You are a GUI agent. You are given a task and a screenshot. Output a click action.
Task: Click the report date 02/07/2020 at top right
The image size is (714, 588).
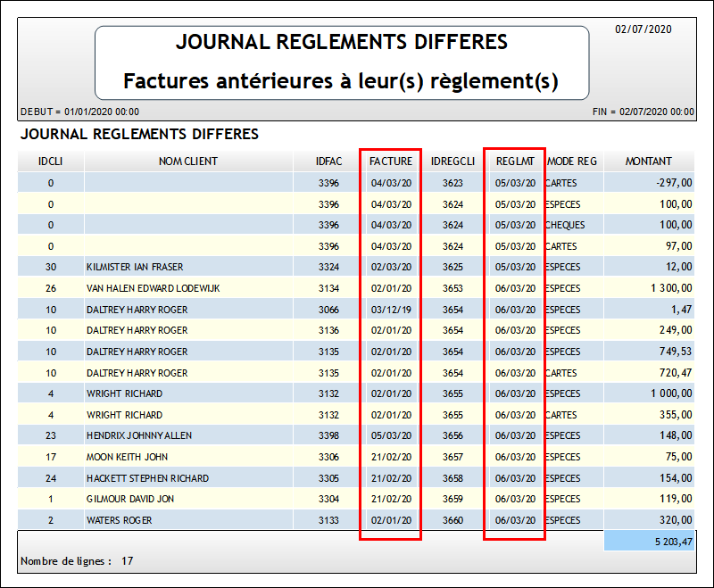[x=643, y=29]
